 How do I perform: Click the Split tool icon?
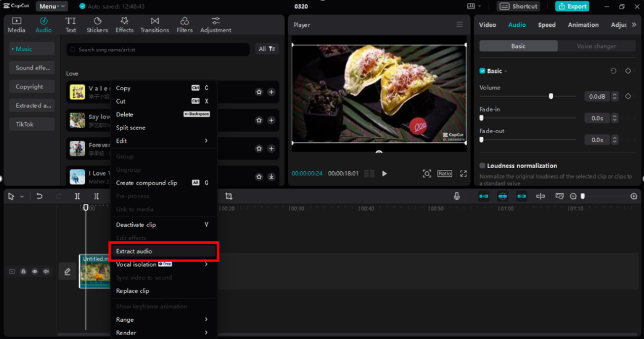tap(77, 196)
